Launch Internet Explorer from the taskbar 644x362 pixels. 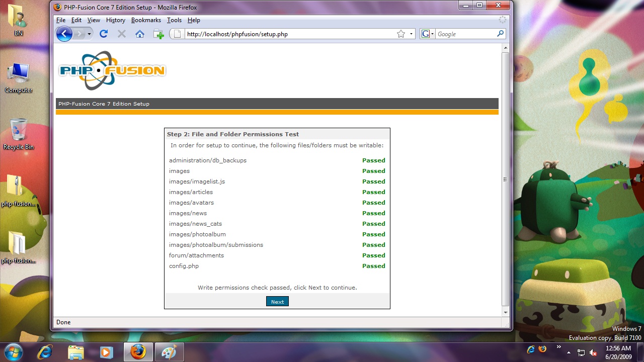coord(45,352)
